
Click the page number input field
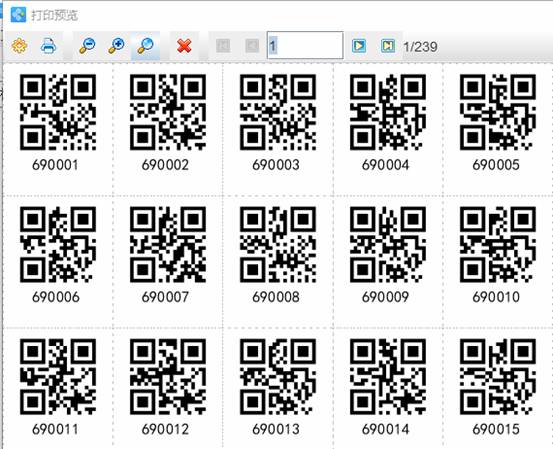(305, 45)
